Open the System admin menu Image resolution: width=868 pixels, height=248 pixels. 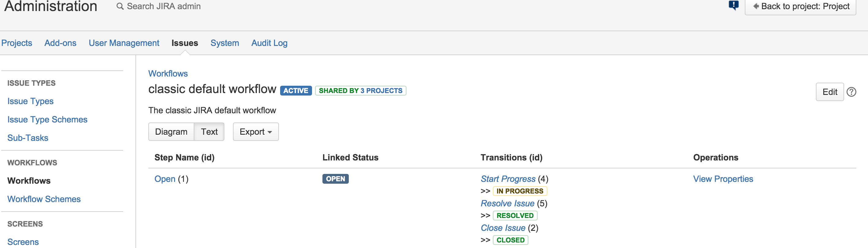(x=224, y=43)
